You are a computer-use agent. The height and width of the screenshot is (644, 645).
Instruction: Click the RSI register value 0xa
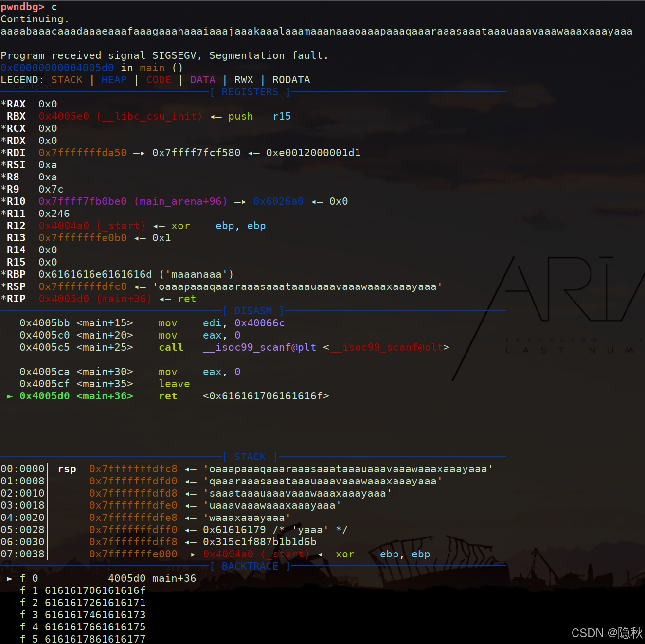click(x=48, y=165)
